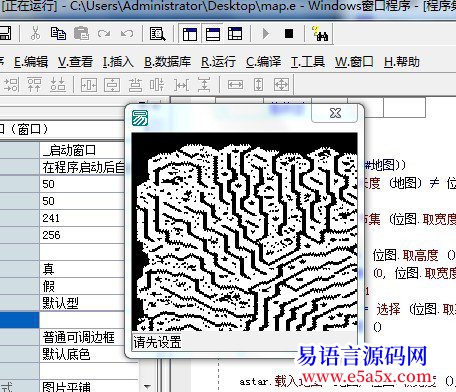This screenshot has height=392, width=456.
Task: Click the 普通可调边框 property value
Action: [78, 337]
